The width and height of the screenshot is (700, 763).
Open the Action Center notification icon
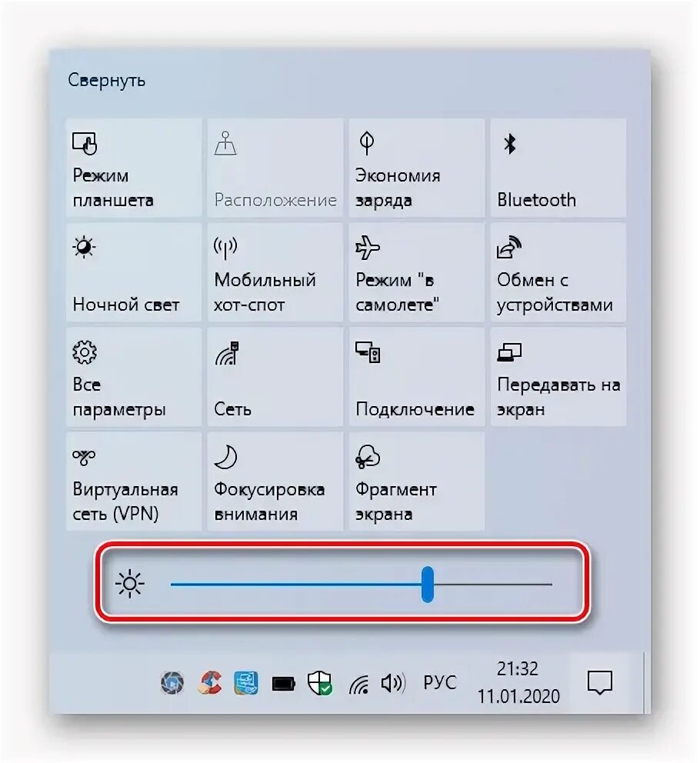tap(600, 682)
